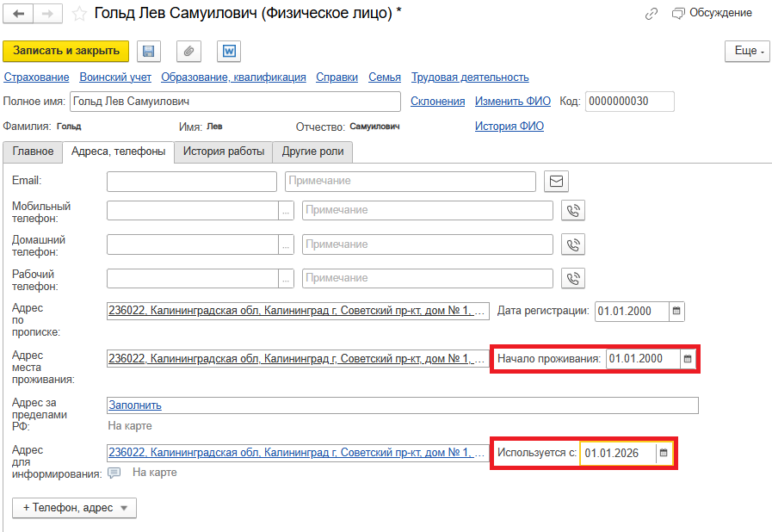Expand the Телефон, адрес add menu
The image size is (772, 532).
[74, 508]
